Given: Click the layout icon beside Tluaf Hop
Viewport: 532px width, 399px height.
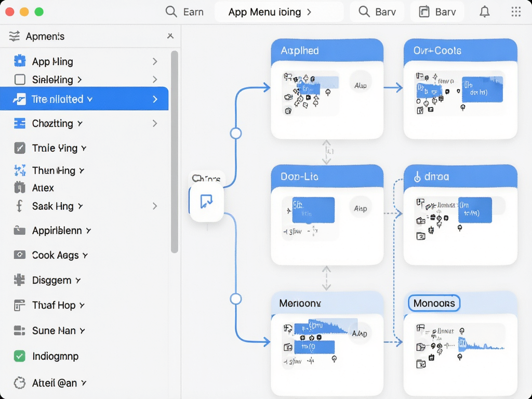Looking at the screenshot, I should pos(19,305).
